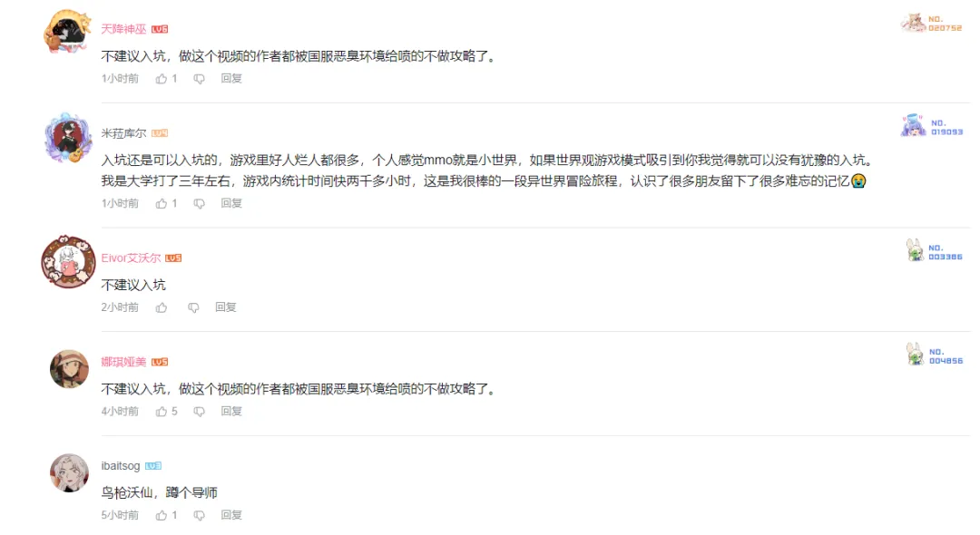Open 天降神巫's user profile name
This screenshot has width=980, height=535.
click(123, 29)
